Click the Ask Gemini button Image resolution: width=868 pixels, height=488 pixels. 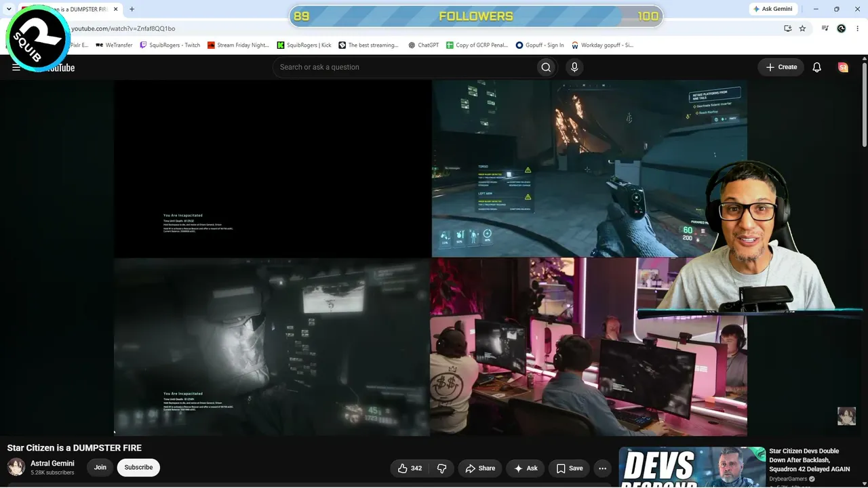tap(772, 9)
